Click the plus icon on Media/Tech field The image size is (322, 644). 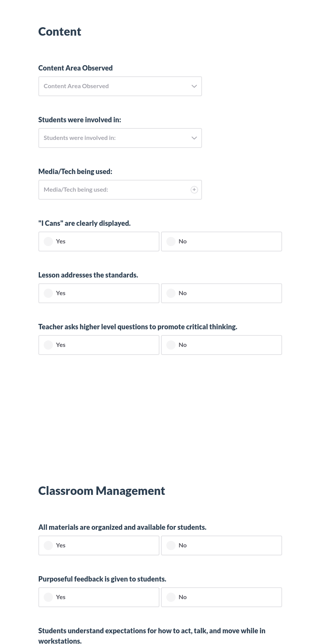194,189
